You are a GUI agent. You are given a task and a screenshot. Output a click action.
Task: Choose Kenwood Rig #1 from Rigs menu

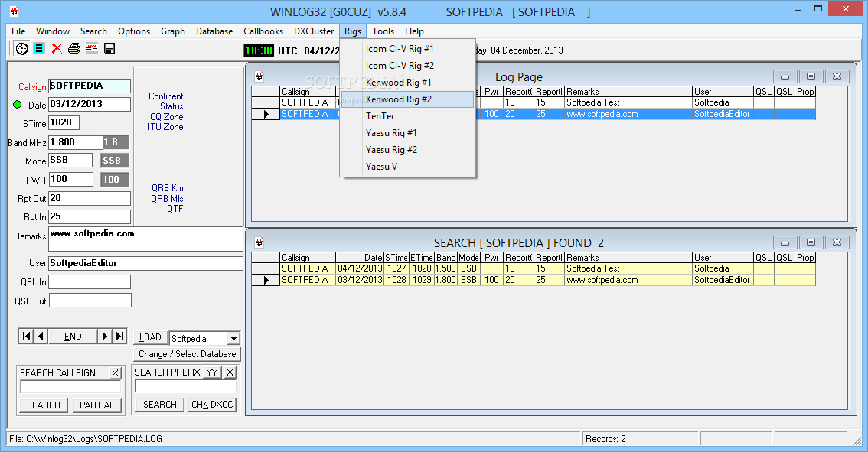[x=407, y=83]
